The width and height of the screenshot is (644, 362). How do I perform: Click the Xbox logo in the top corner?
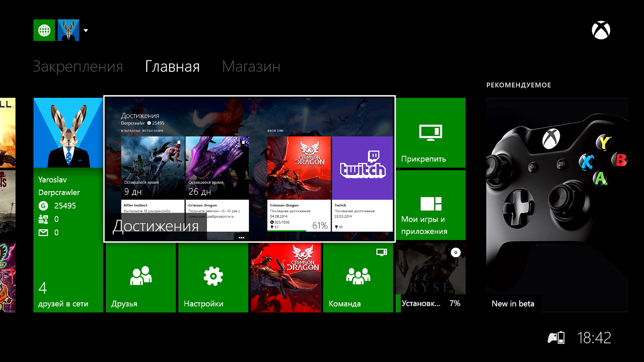(x=601, y=30)
